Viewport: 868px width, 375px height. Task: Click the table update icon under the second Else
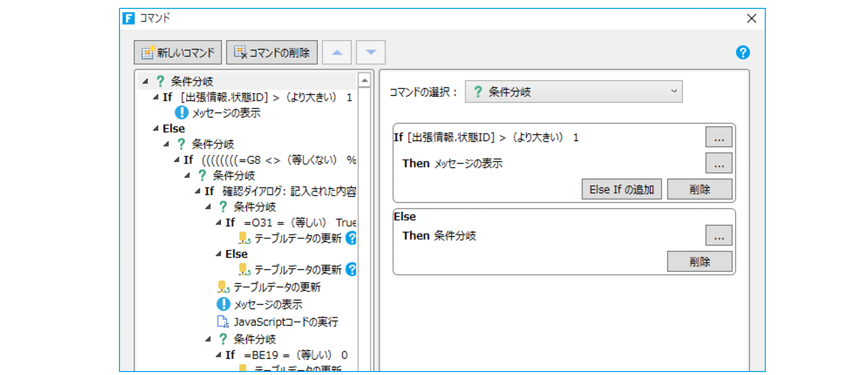(244, 269)
